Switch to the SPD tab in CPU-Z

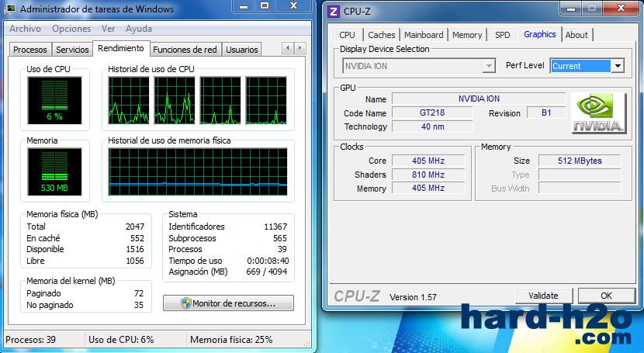click(502, 35)
